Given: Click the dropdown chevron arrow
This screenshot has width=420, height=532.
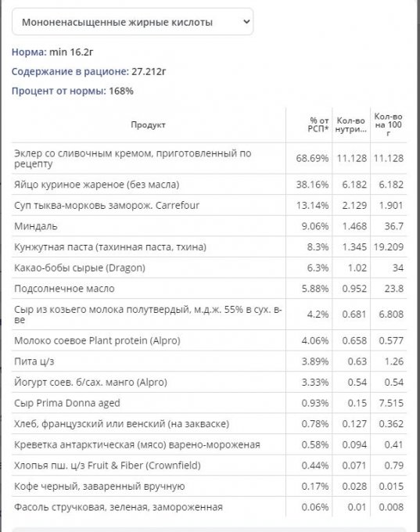Looking at the screenshot, I should tap(246, 22).
